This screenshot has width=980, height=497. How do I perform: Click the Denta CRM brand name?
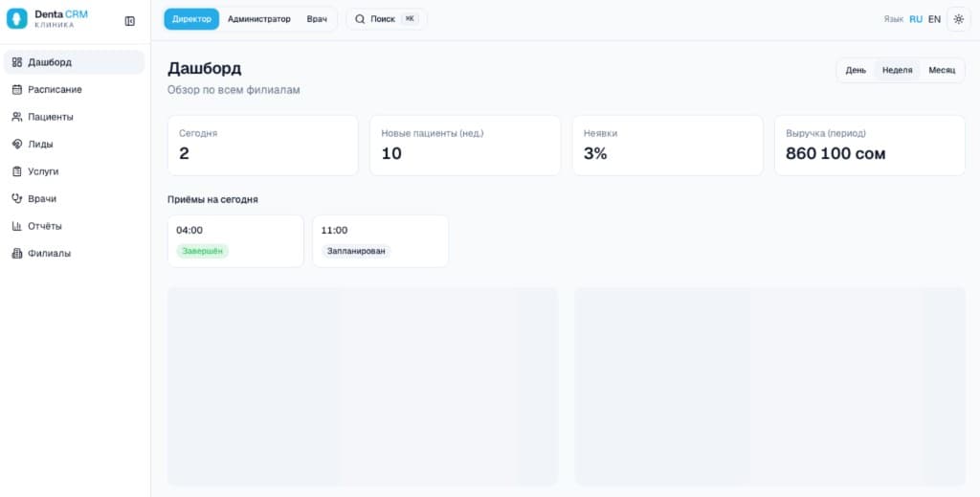point(61,14)
